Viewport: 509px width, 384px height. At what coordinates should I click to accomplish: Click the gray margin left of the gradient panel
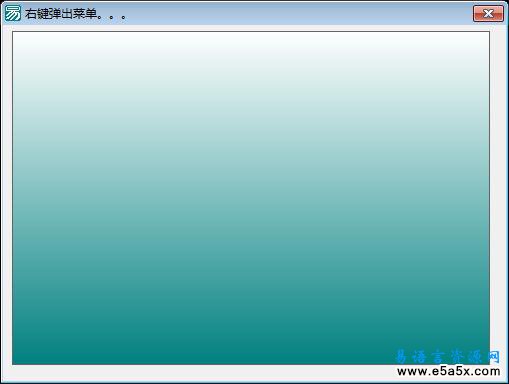point(7,198)
